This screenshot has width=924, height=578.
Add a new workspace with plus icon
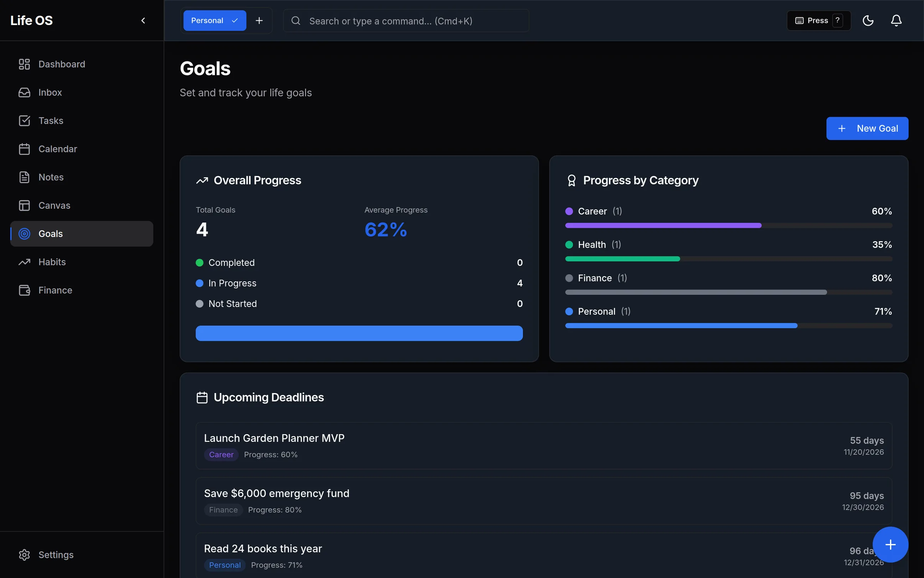(259, 20)
